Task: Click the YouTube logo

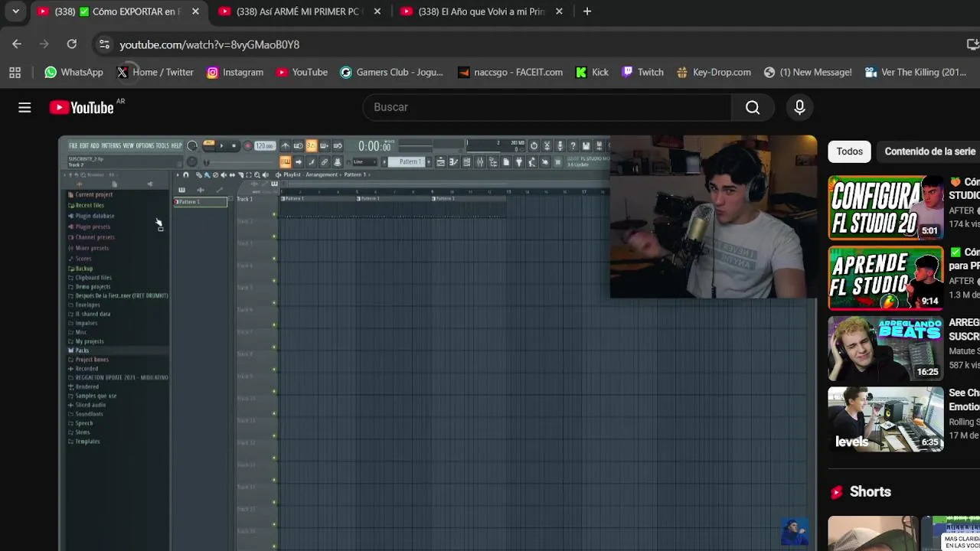Action: [82, 108]
